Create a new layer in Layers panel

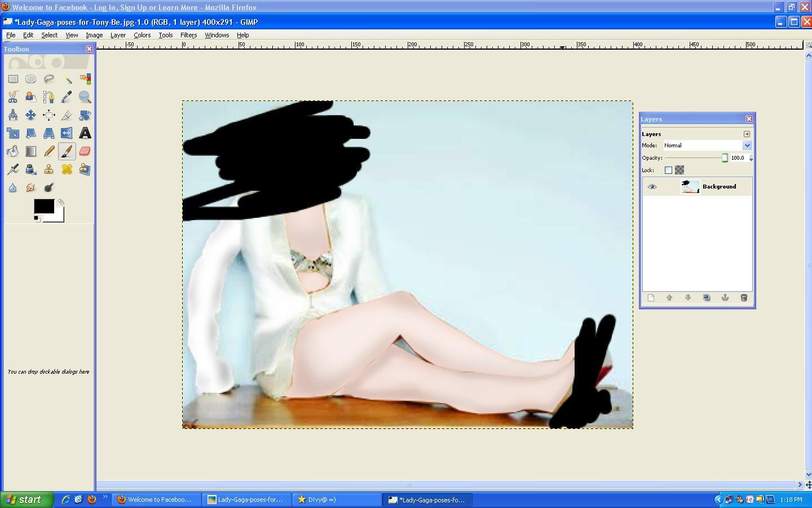[651, 298]
